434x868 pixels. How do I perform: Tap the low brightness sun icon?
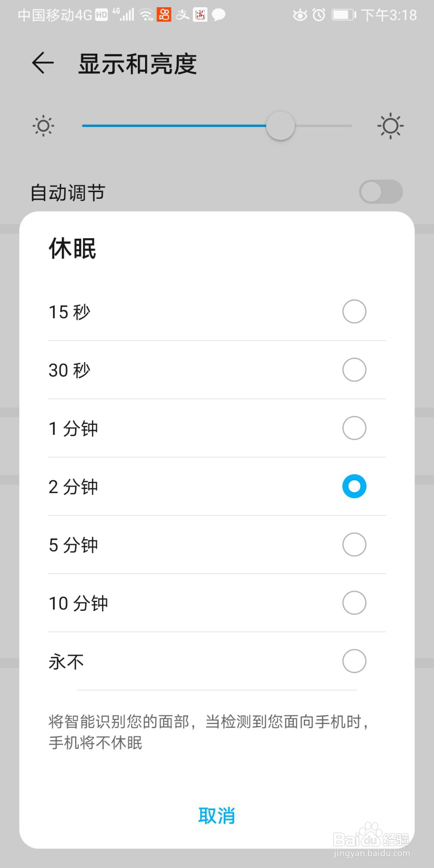point(43,126)
